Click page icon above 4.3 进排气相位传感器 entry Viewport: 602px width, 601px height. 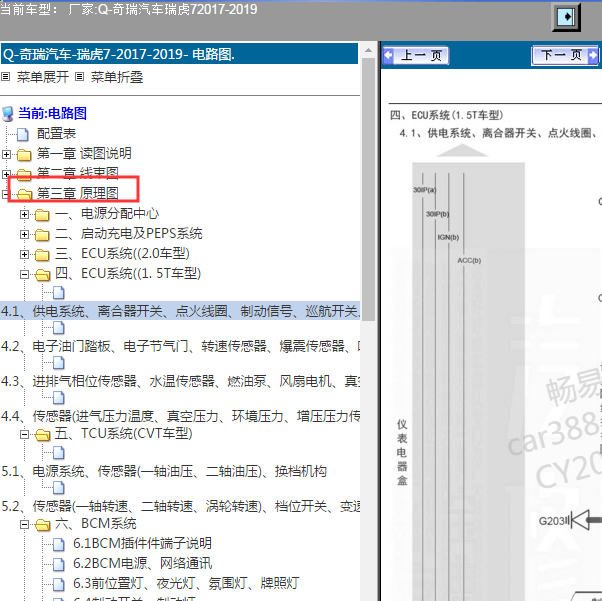pos(58,363)
